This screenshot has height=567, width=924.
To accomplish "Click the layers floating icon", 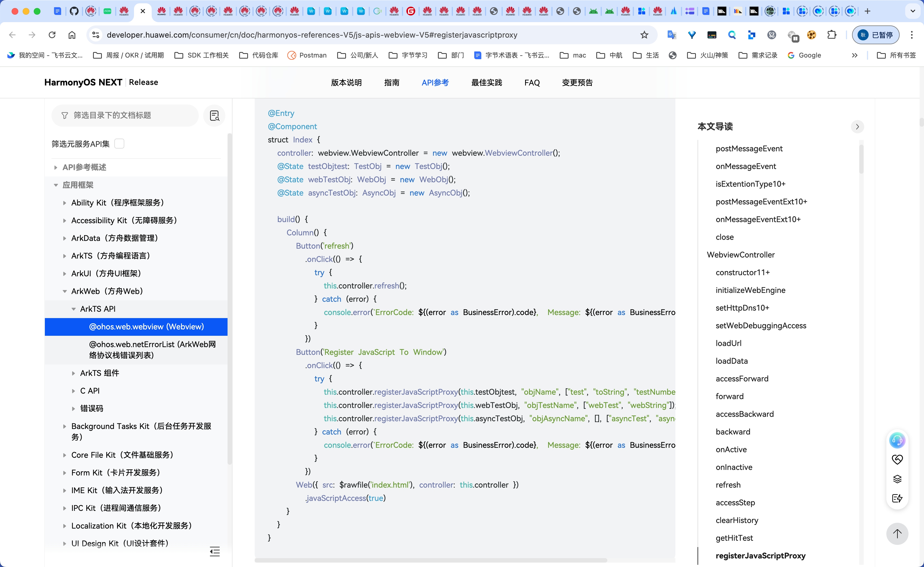I will point(897,479).
